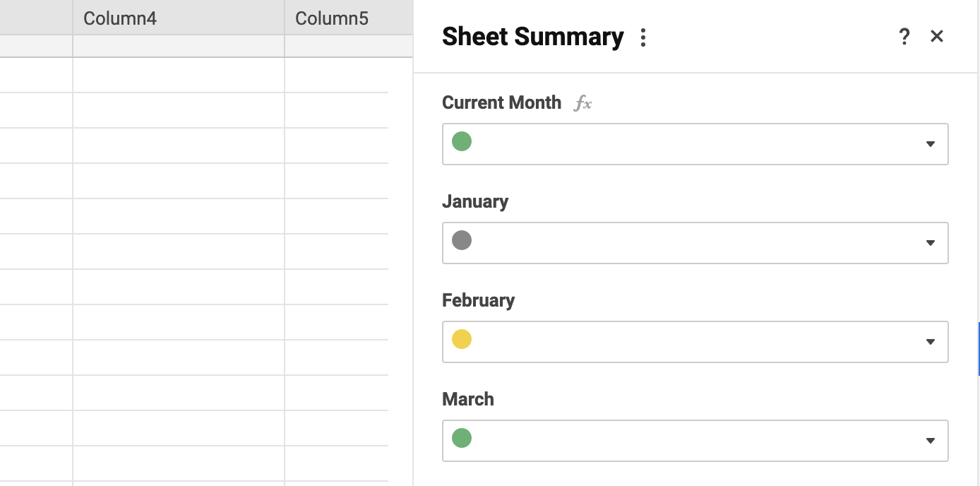Click the formula fx icon beside Current Month

(x=582, y=104)
